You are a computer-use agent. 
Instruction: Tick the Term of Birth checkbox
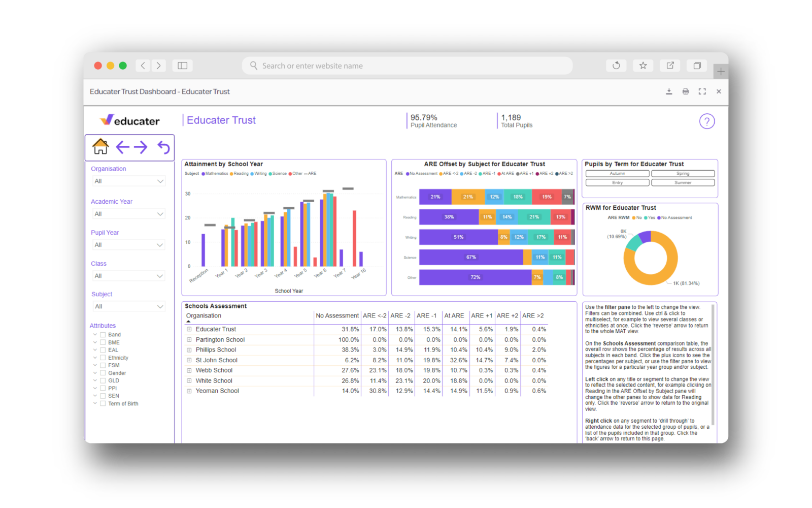pyautogui.click(x=103, y=403)
